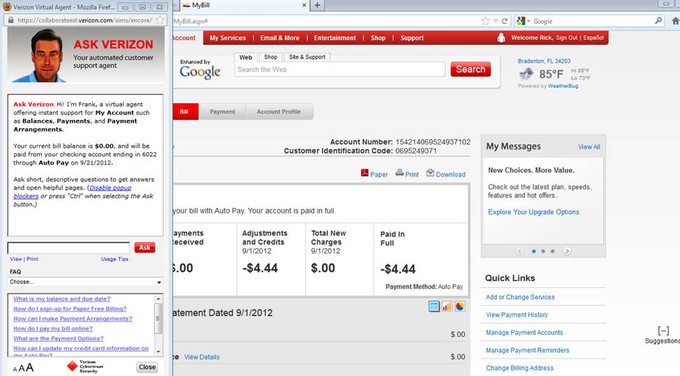Viewport: 680px width, 376px height.
Task: Click the browser home icon
Action: pos(675,20)
